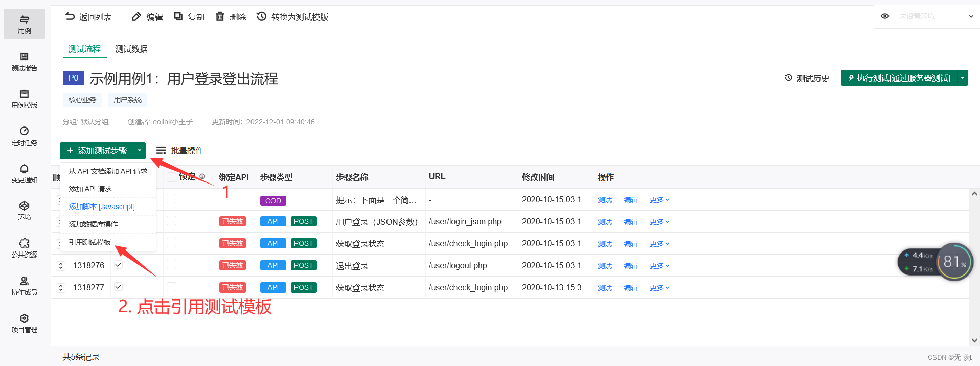Click 测试 link in 退出登录 row
980x366 pixels.
click(605, 266)
